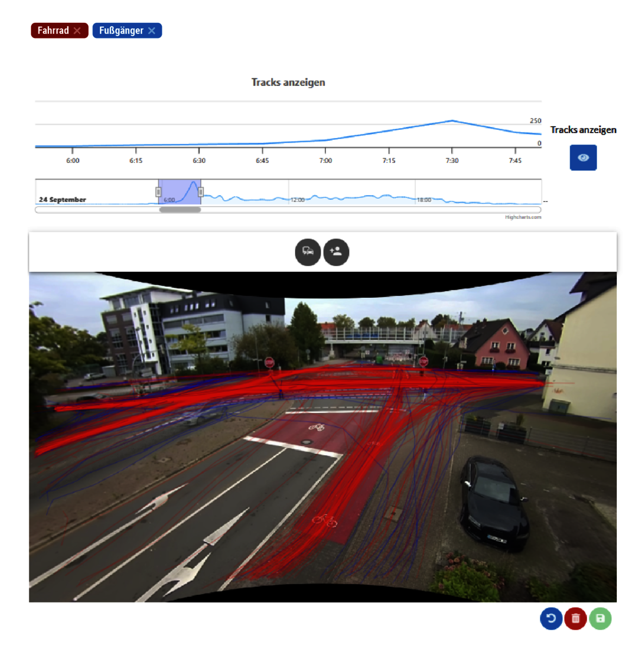Image resolution: width=644 pixels, height=652 pixels.
Task: Toggle track visibility with the eye button
Action: [583, 158]
